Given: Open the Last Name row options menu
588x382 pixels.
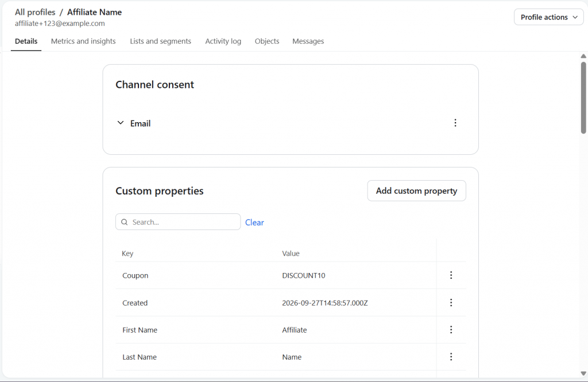Looking at the screenshot, I should point(451,357).
